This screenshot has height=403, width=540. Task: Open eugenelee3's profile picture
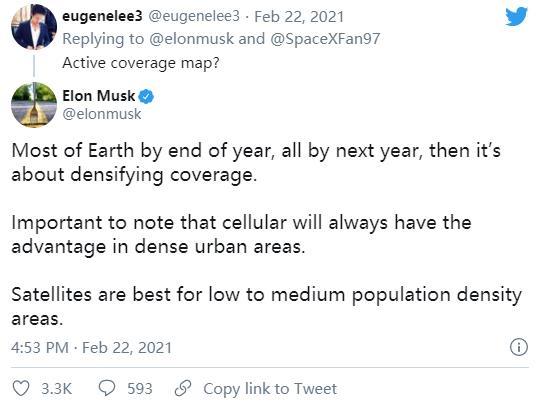34,27
